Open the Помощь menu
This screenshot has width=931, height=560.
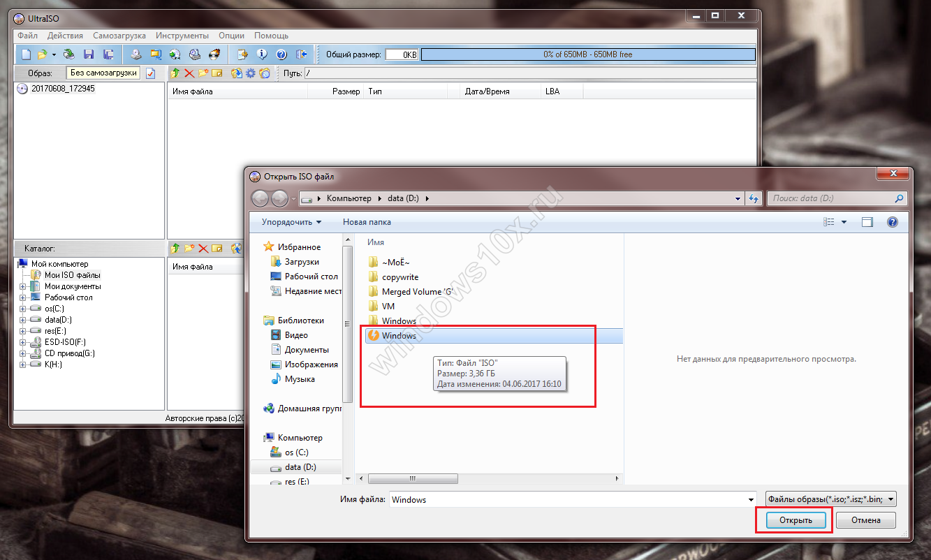point(271,36)
